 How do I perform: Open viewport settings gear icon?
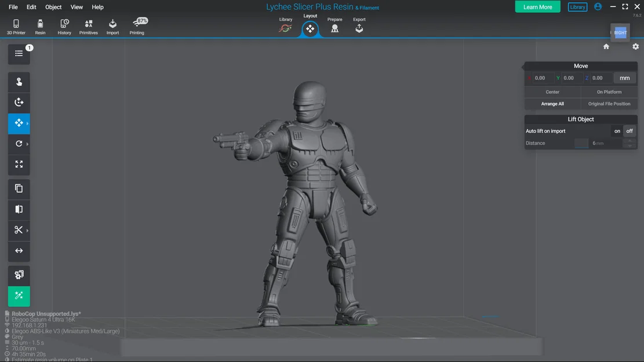(x=636, y=46)
